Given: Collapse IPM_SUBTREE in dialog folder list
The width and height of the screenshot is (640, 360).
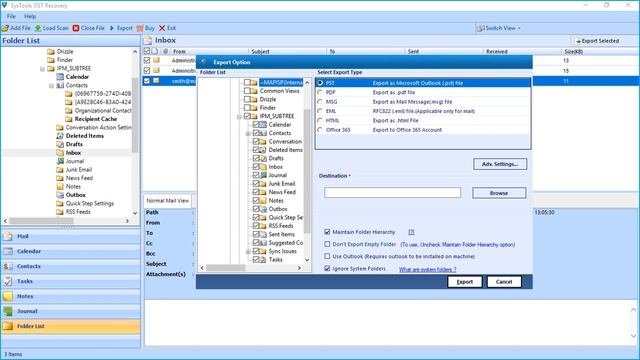Looking at the screenshot, I should [x=239, y=117].
